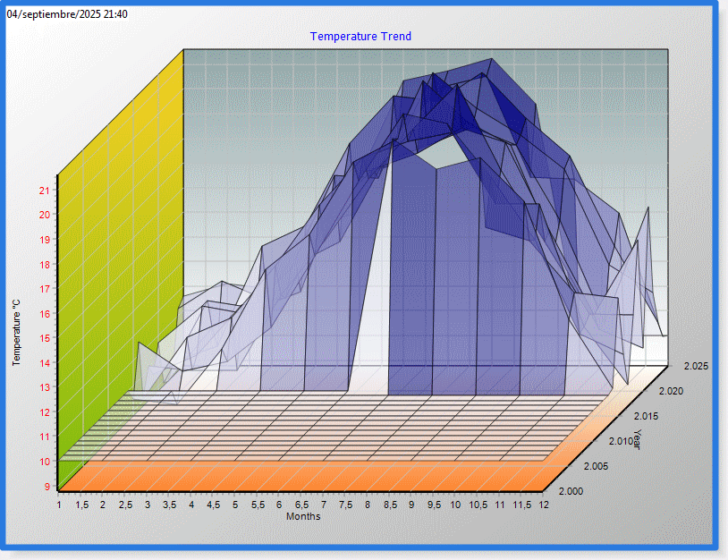728x560 pixels.
Task: Click months axis label 8,5
Action: [390, 505]
